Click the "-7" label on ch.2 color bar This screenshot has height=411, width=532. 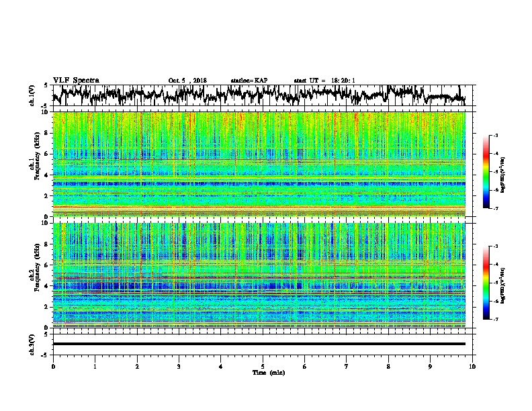point(495,320)
